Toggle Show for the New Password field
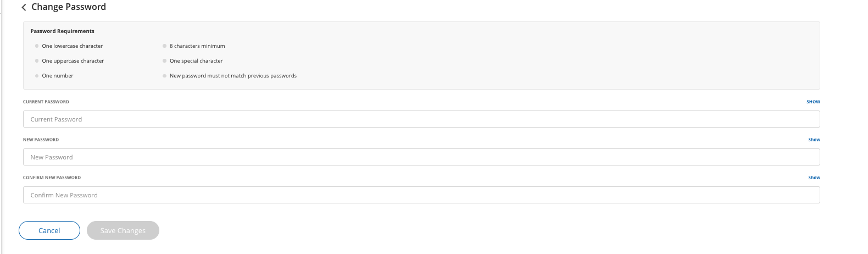This screenshot has width=868, height=254. (x=814, y=140)
